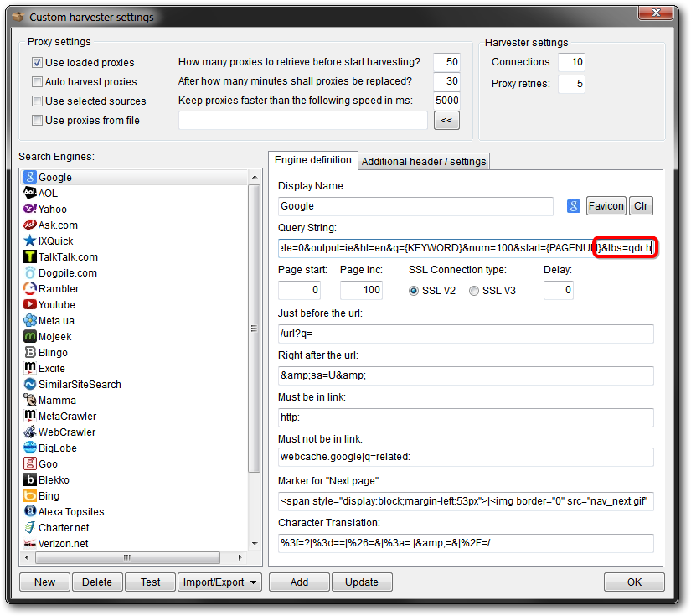This screenshot has width=691, height=616.
Task: Click the Blekko engine icon
Action: click(29, 479)
